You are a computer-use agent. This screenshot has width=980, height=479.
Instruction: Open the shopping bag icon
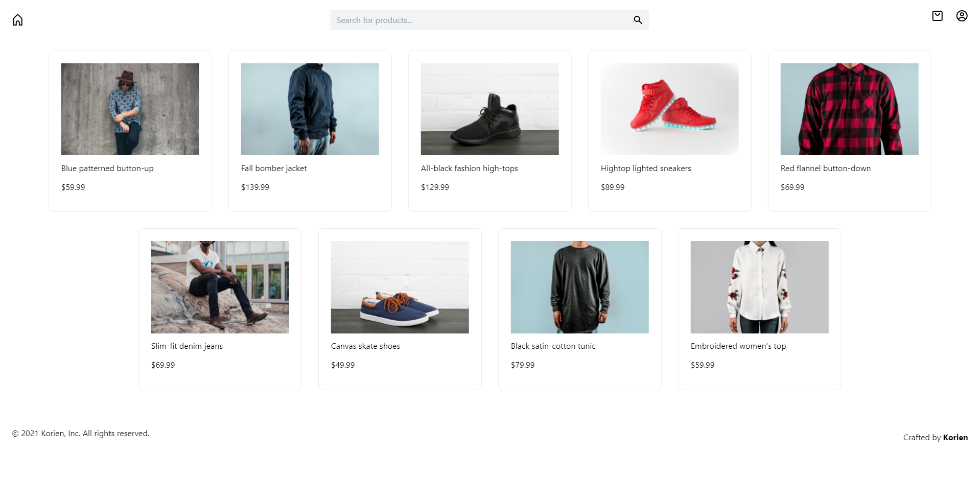[x=938, y=16]
